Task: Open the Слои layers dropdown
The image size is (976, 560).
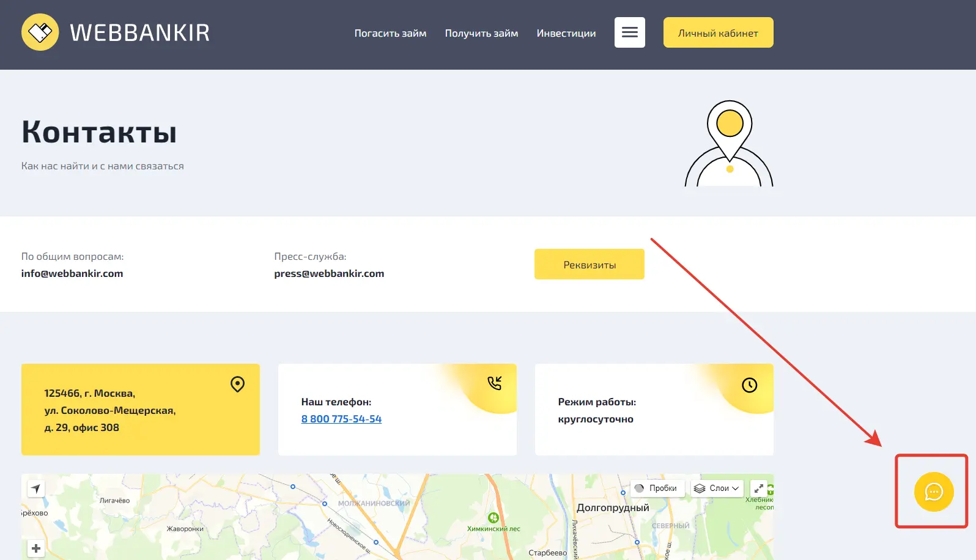Action: 717,488
